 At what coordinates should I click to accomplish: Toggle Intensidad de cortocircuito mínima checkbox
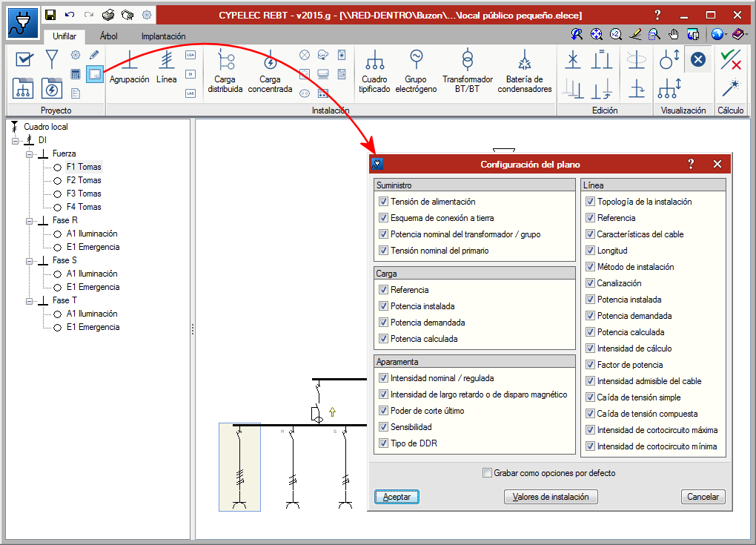point(590,446)
